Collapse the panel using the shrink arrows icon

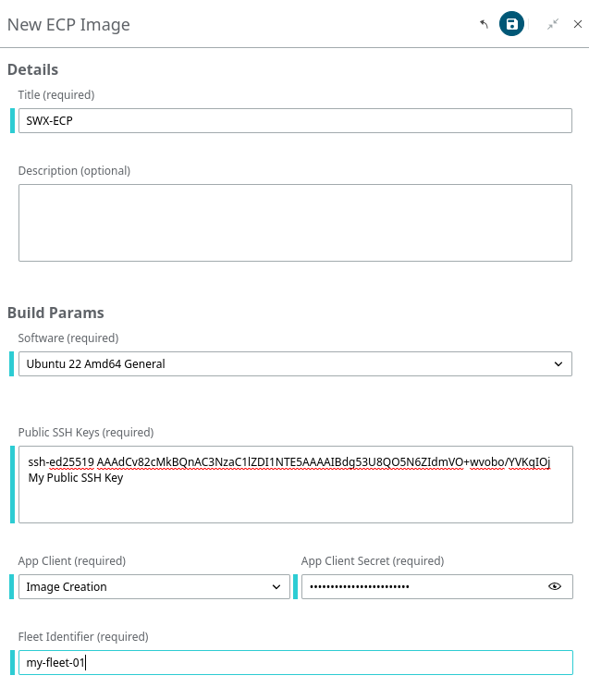(x=553, y=24)
